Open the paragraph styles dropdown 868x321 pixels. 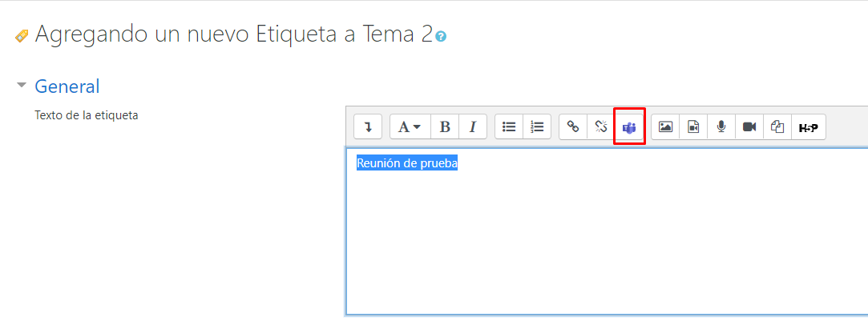[x=410, y=126]
